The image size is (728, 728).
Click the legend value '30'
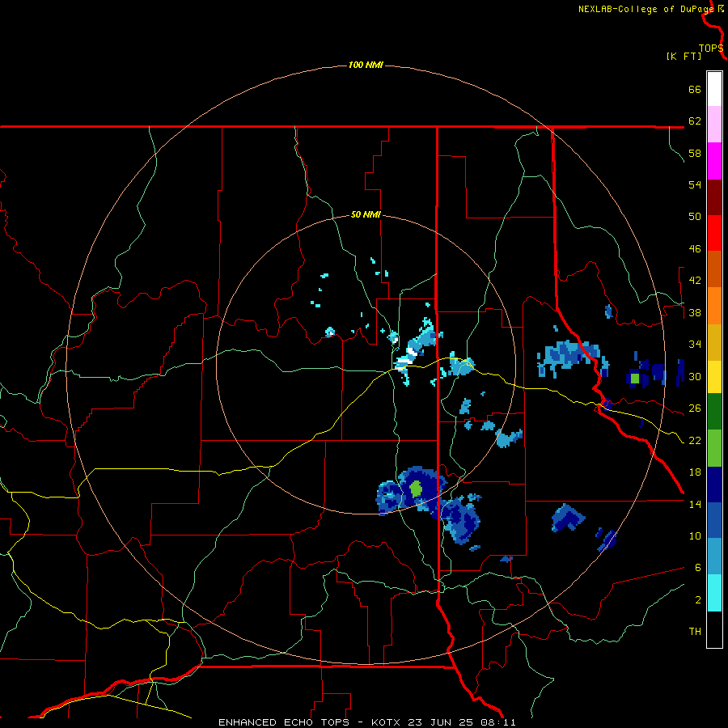(x=695, y=376)
